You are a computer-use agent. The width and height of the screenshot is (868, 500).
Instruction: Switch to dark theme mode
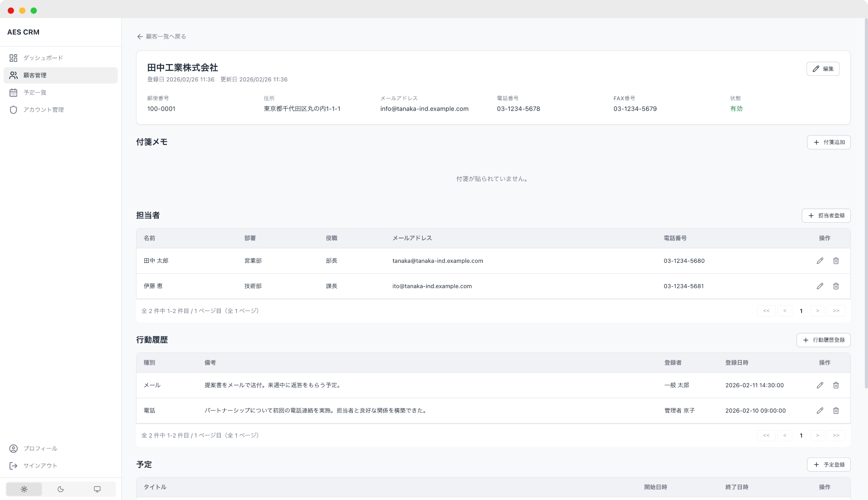pos(60,489)
